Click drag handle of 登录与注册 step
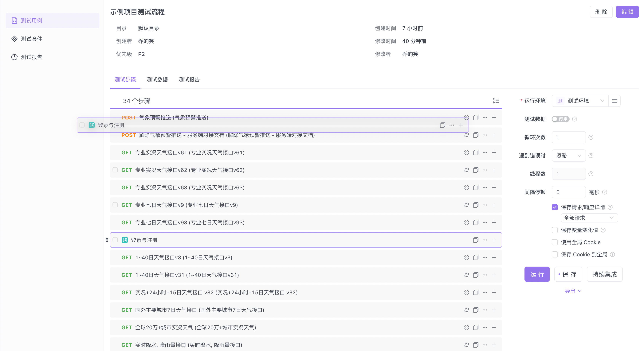This screenshot has width=644, height=351. tap(107, 240)
